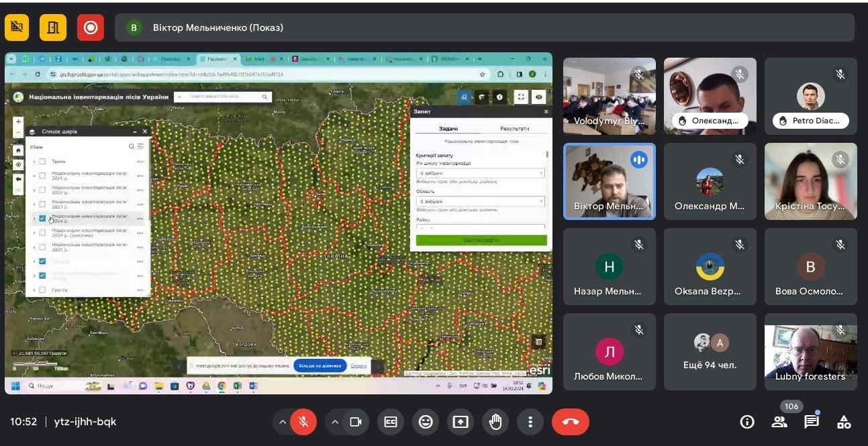Go to previous map extent arrow
This screenshot has width=868, height=446.
click(18, 178)
